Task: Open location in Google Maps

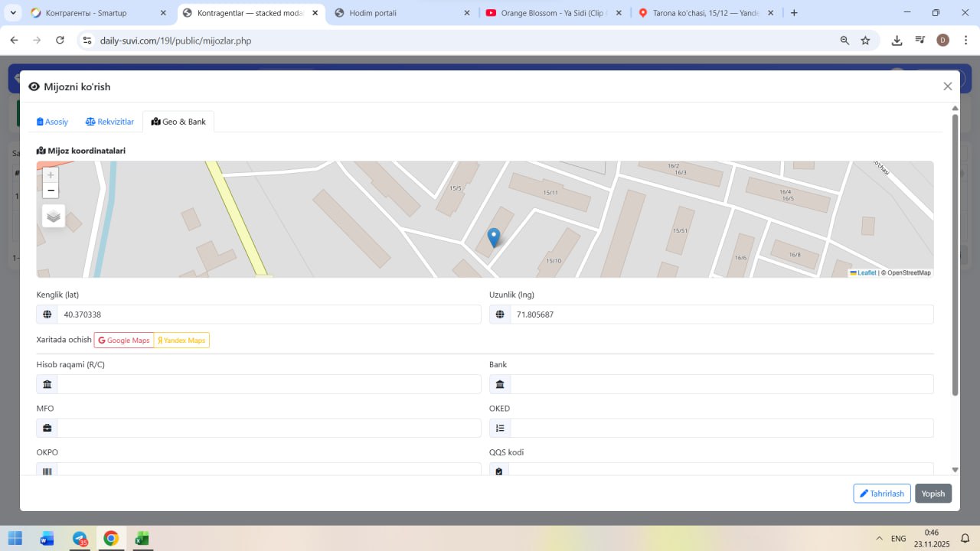Action: click(x=124, y=341)
